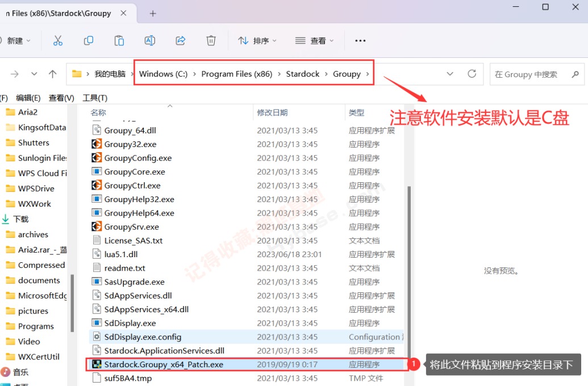
Task: Click the Cut scissors icon
Action: (58, 40)
